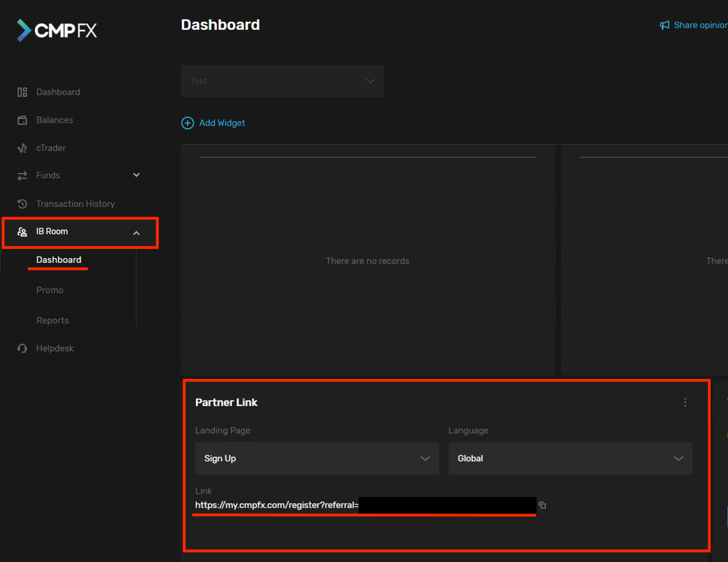
Task: Open the Test account dropdown
Action: point(282,81)
